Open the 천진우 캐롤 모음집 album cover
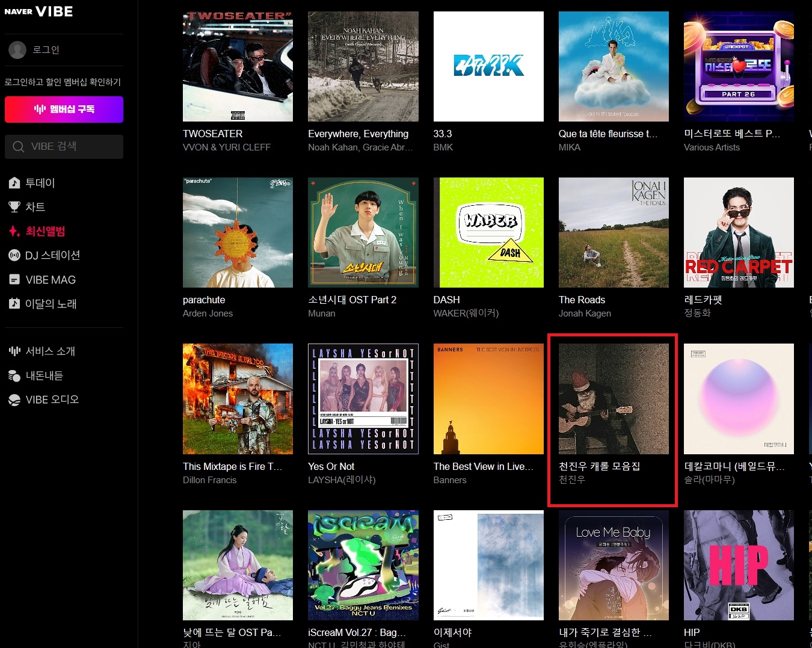812x648 pixels. coord(614,399)
